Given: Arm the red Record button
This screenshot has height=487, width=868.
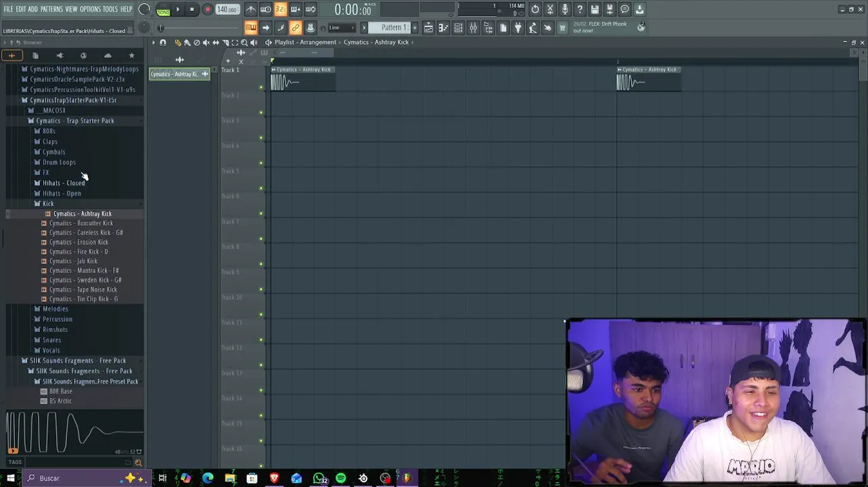Looking at the screenshot, I should click(208, 9).
